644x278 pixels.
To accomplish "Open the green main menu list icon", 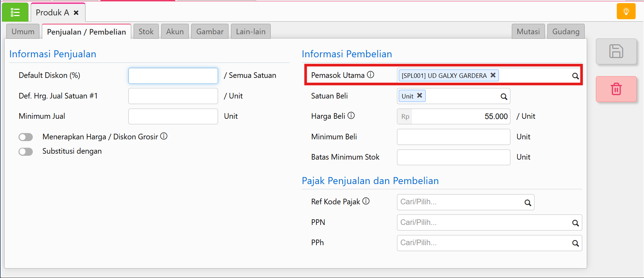I will click(15, 12).
